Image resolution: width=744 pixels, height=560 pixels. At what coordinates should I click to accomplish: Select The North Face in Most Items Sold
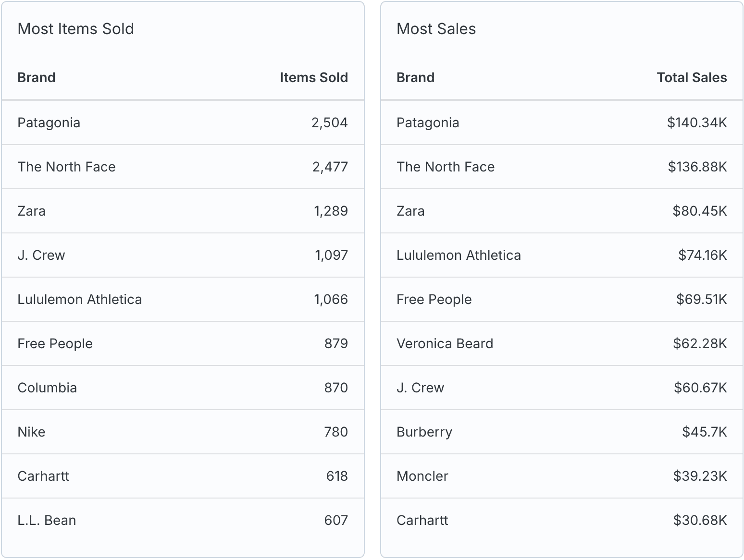pyautogui.click(x=183, y=167)
